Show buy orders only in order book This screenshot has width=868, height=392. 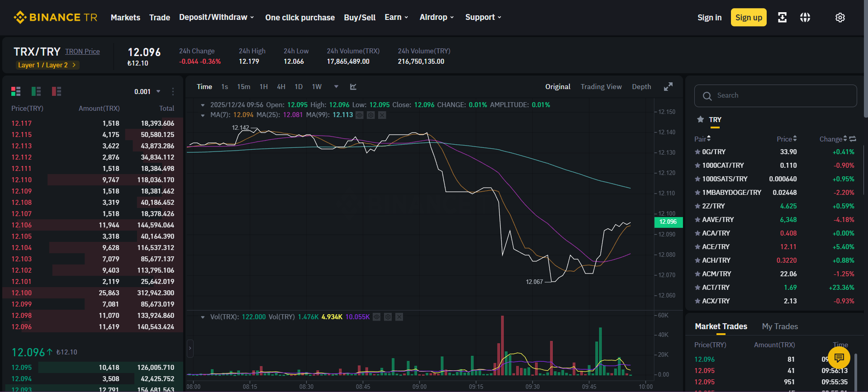36,91
